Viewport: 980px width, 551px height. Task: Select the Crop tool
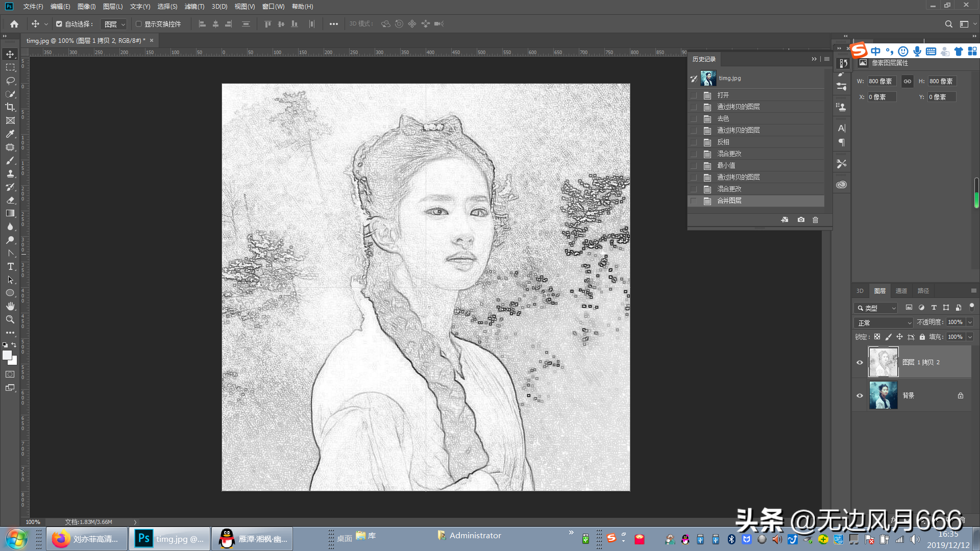(10, 107)
